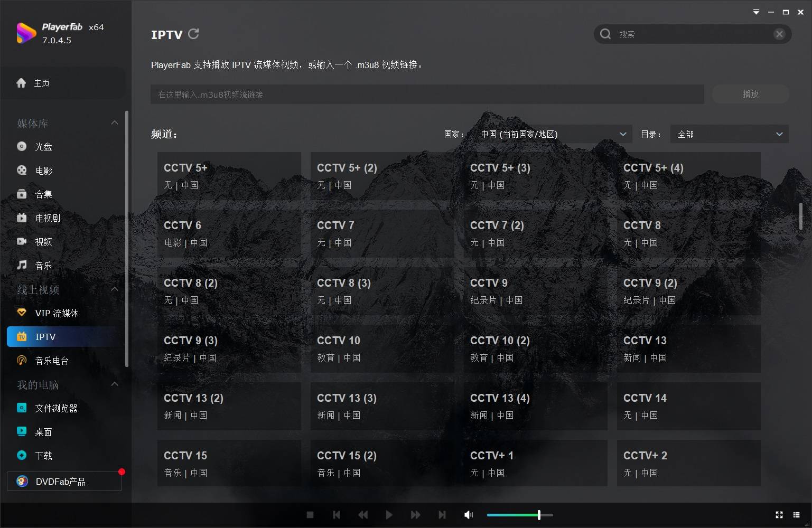Open channel CCTV 13
The image size is (812, 528).
(x=689, y=348)
